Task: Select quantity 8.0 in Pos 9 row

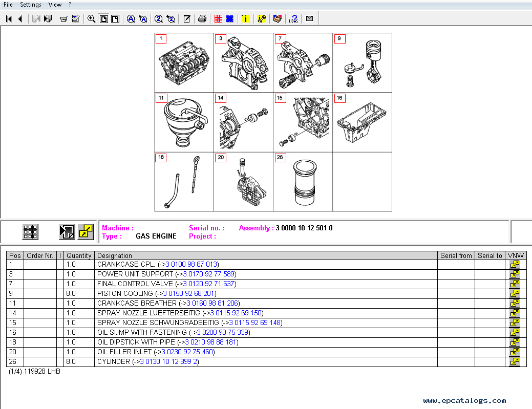Action: click(71, 294)
